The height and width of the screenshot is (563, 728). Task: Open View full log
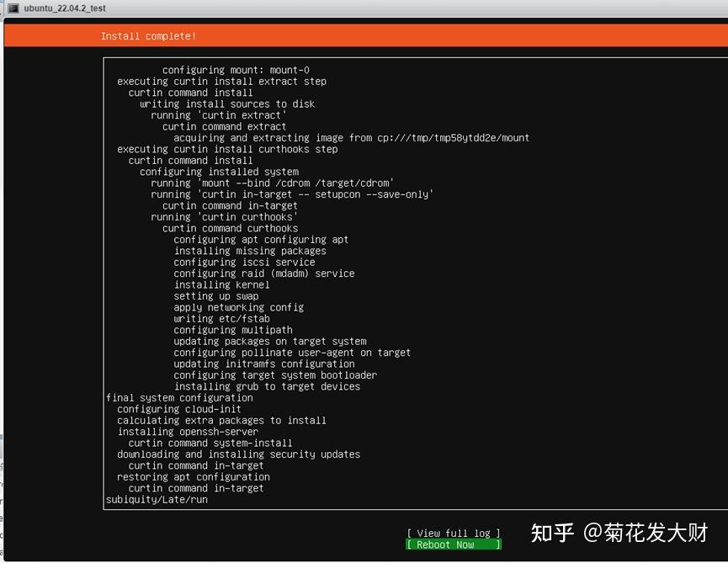click(454, 534)
